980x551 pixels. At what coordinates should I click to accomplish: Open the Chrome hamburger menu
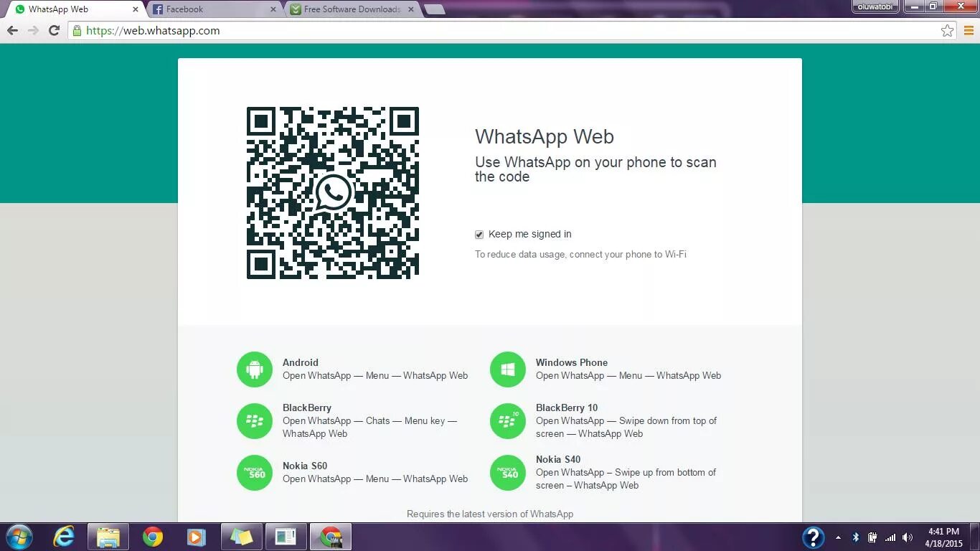click(x=969, y=30)
